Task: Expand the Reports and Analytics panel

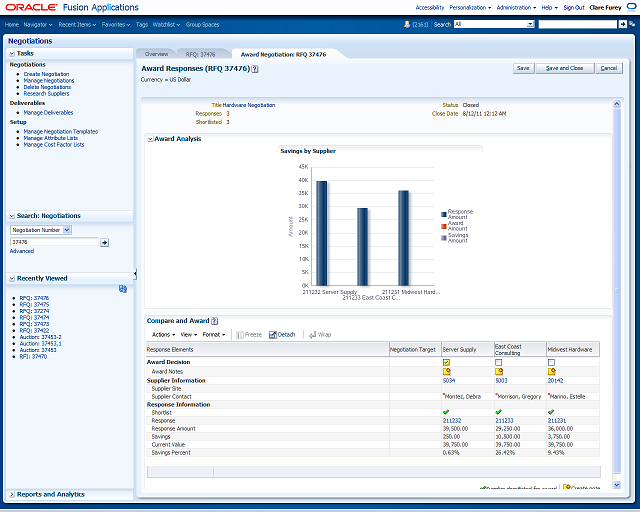Action: (12, 494)
